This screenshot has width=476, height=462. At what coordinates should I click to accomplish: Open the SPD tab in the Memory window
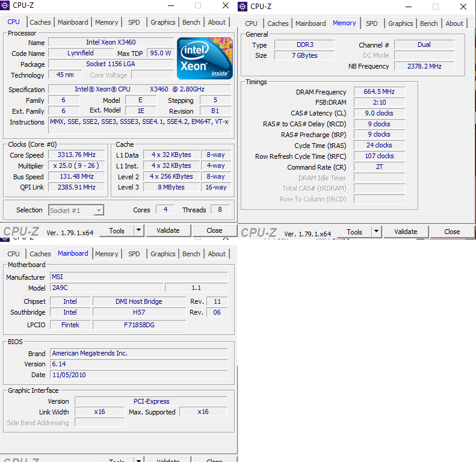coord(372,23)
